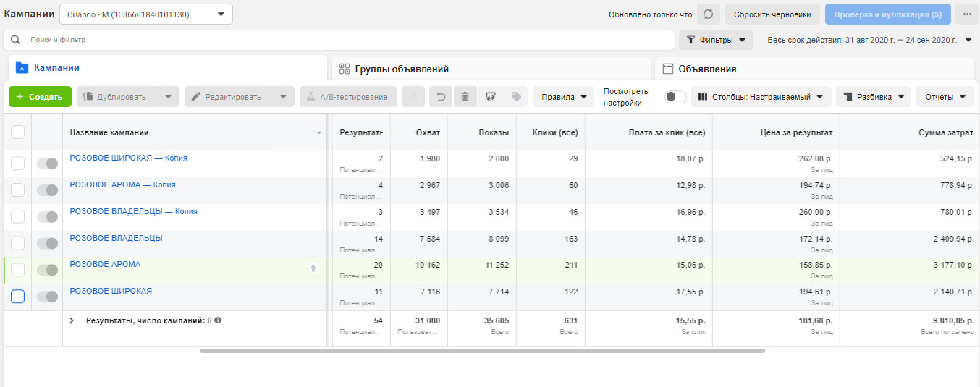Open the Orlando - M account dropdown
Image resolution: width=980 pixels, height=387 pixels.
[145, 14]
